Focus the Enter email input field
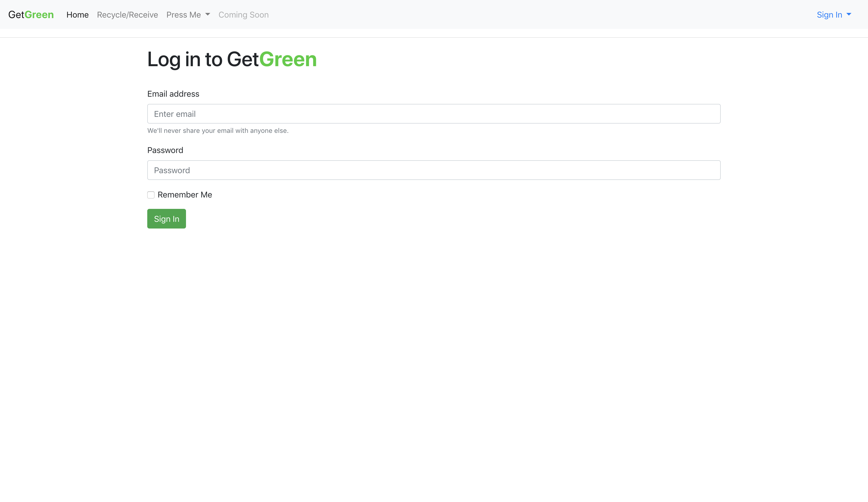The height and width of the screenshot is (502, 868). (x=434, y=114)
